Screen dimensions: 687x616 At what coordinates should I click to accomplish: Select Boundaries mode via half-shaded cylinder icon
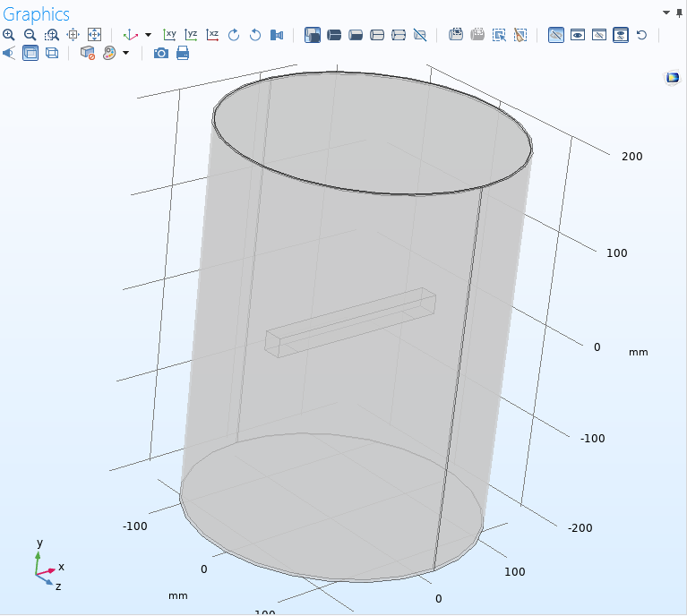click(356, 35)
